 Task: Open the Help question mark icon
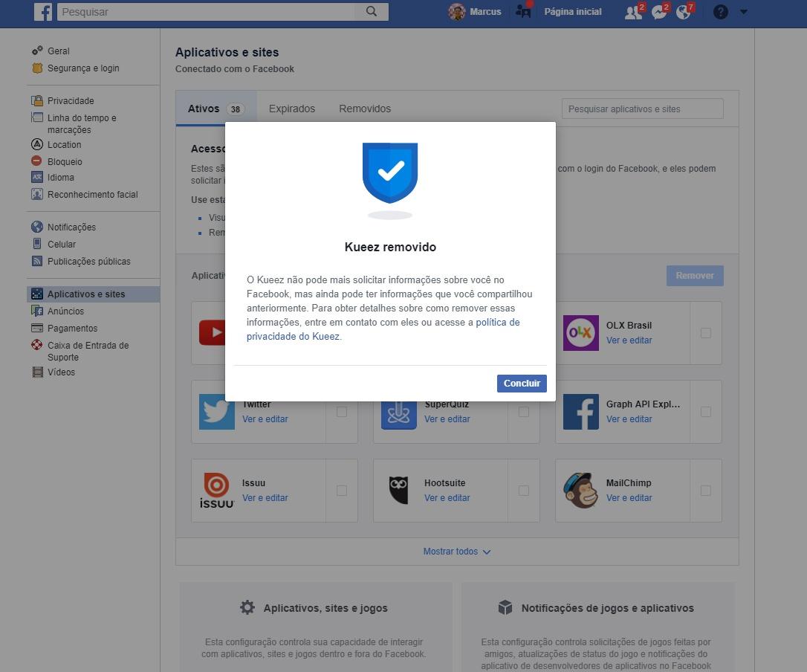coord(720,11)
